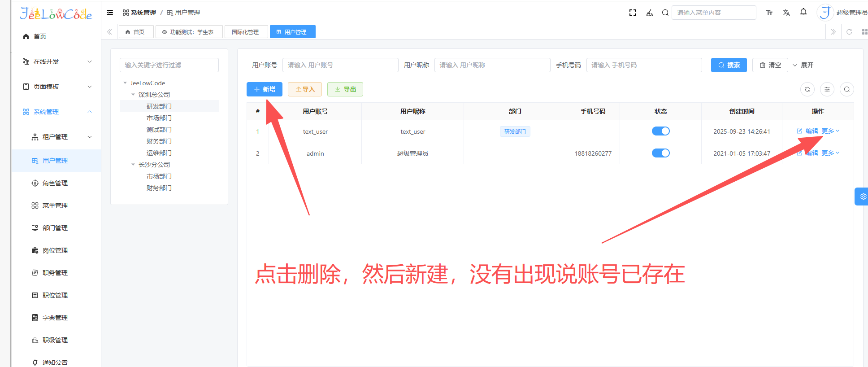This screenshot has height=367, width=868.
Task: Open 角色管理 in the sidebar
Action: [55, 183]
